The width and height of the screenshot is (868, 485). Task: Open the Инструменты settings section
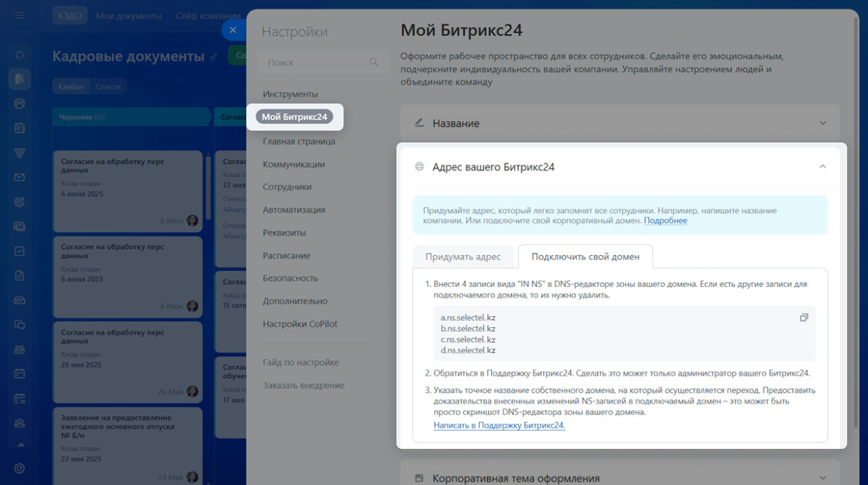[290, 94]
